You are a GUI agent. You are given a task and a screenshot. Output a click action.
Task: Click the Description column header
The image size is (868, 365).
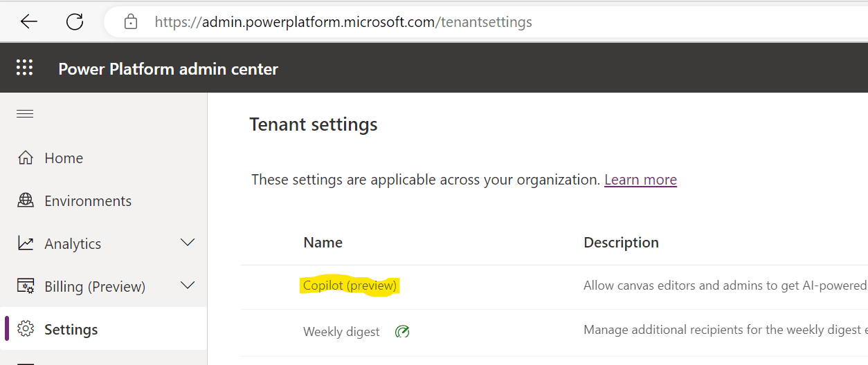point(621,243)
